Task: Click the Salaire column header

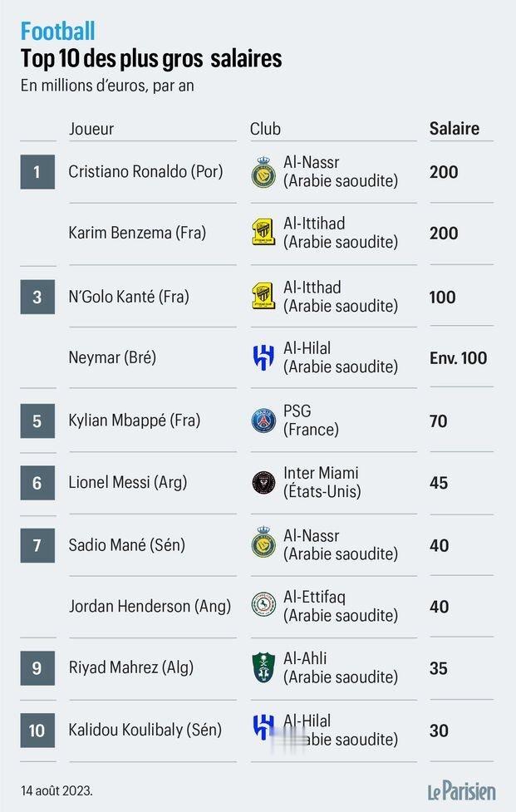Action: point(455,129)
